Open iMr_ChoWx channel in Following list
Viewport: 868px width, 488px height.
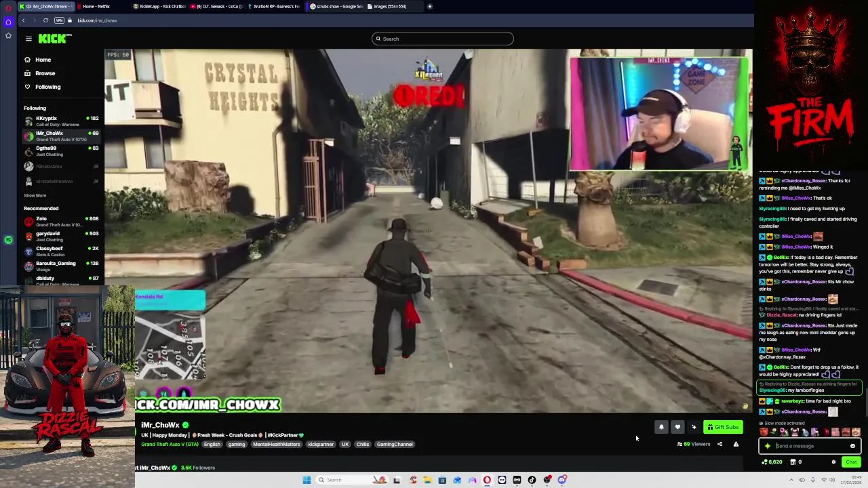tap(61, 136)
